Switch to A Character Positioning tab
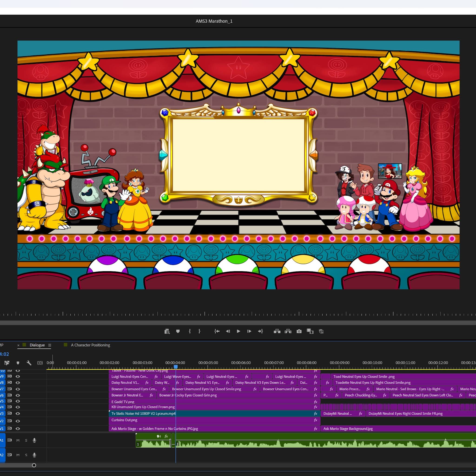The height and width of the screenshot is (476, 476). click(90, 345)
